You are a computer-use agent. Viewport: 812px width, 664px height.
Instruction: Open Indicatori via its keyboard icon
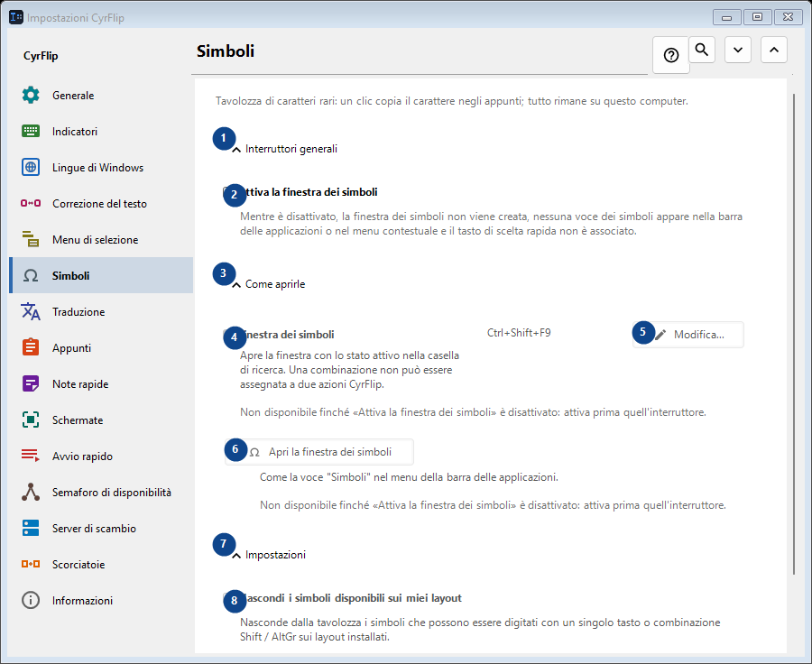(x=31, y=131)
